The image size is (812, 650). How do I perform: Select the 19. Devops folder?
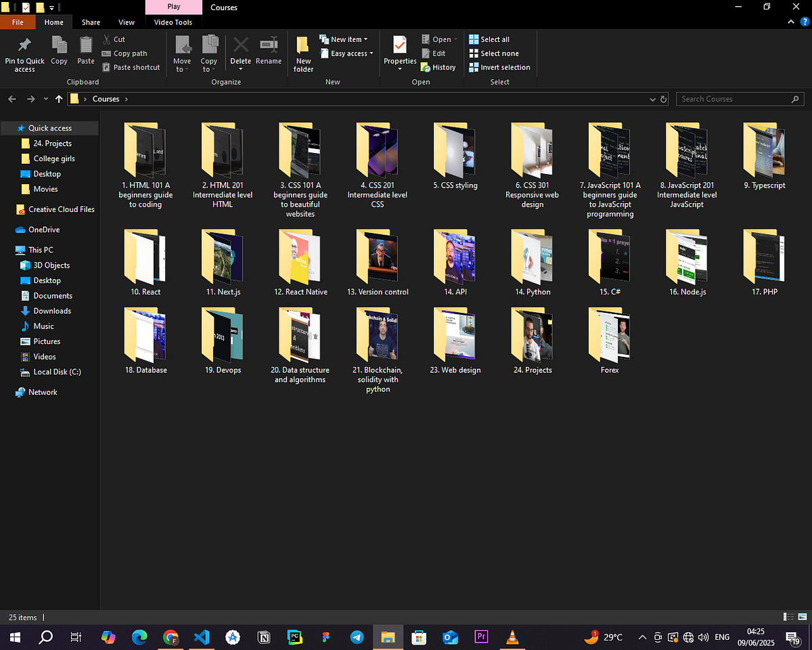tap(223, 341)
